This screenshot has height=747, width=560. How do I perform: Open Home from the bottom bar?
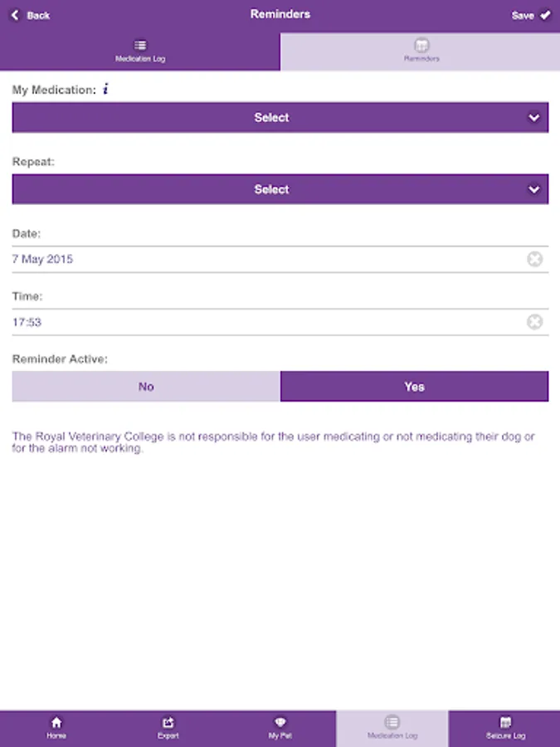pos(56,729)
